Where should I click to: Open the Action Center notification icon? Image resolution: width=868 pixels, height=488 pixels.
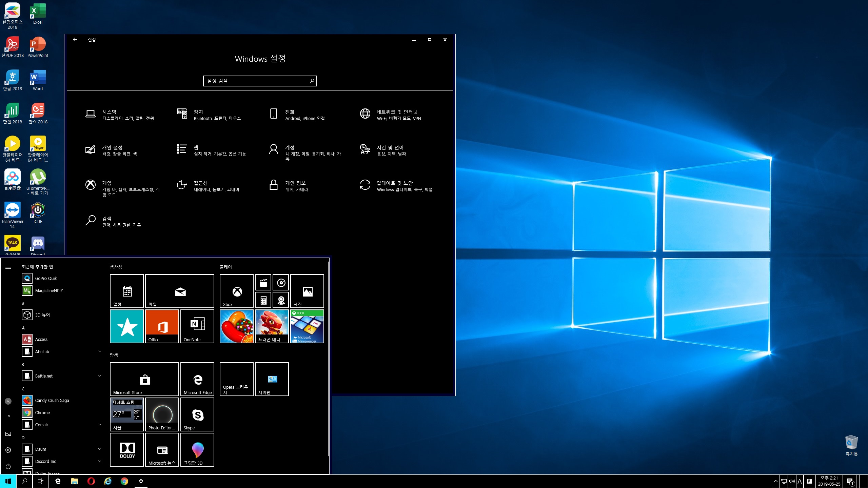click(850, 481)
